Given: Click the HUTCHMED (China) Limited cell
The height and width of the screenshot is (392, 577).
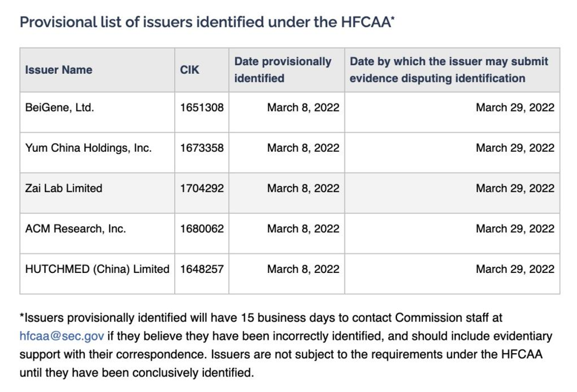Looking at the screenshot, I should (x=97, y=269).
